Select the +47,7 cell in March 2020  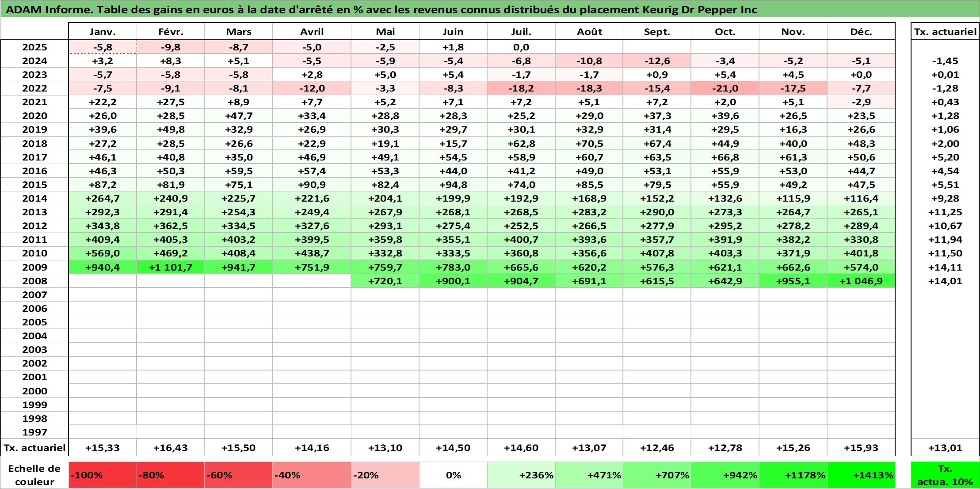coord(238,116)
